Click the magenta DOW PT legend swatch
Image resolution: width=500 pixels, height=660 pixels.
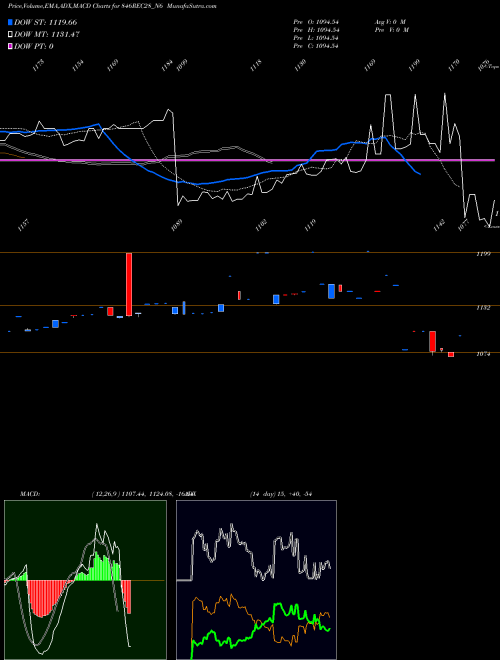[11, 46]
